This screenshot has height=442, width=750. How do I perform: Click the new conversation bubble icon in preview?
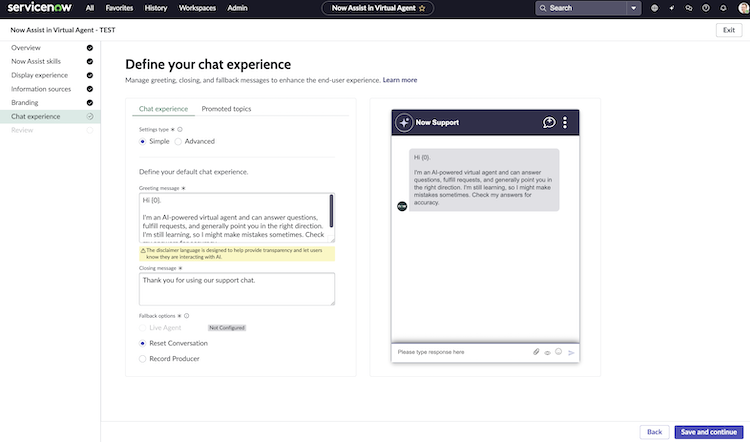click(x=549, y=122)
